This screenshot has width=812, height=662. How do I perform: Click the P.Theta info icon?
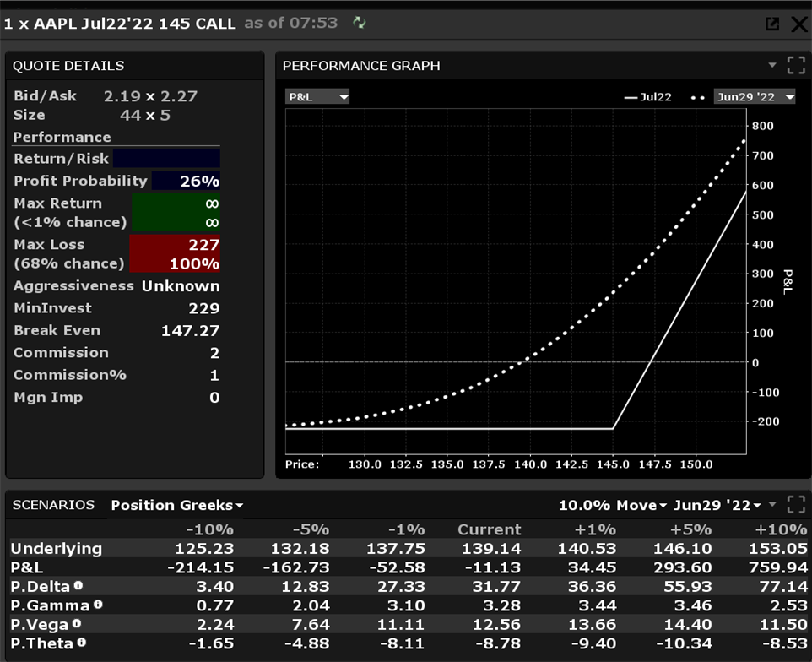[x=82, y=643]
